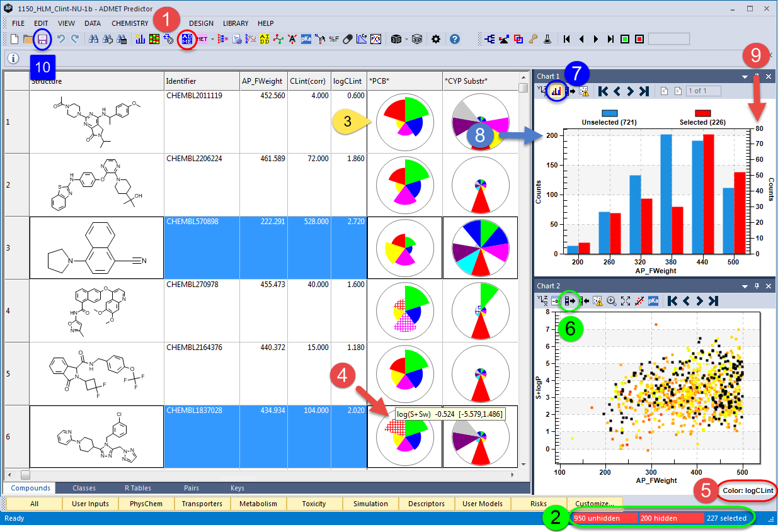Click the info icon below the toolbar

[13, 59]
